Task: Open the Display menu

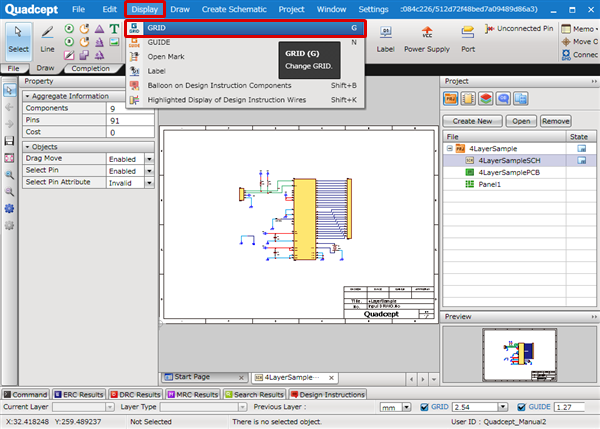Action: 145,9
